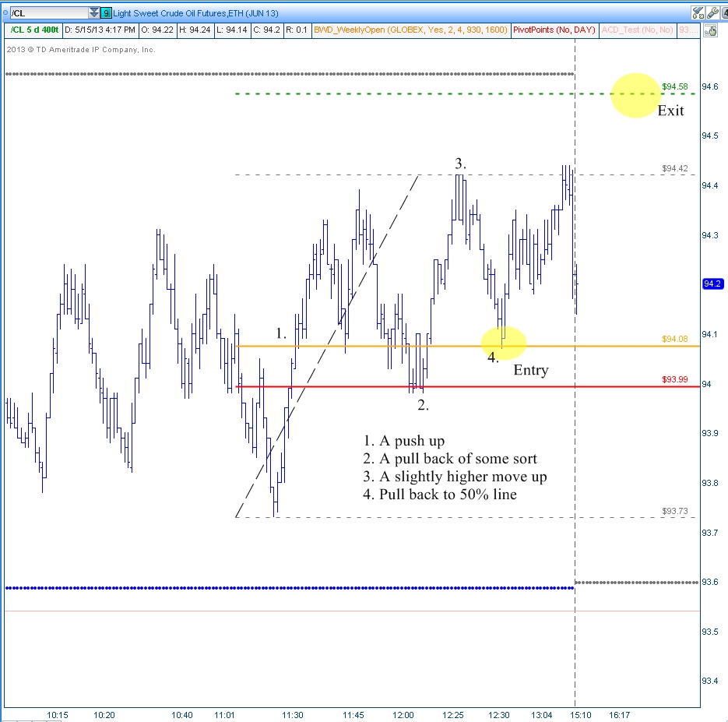This screenshot has height=722, width=728.
Task: Click the 12:25 time axis label
Action: [452, 714]
